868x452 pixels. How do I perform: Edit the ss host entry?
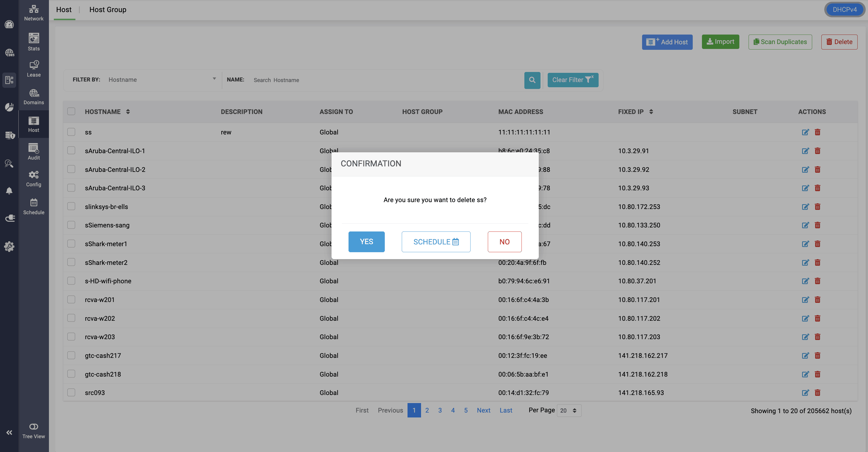point(805,132)
